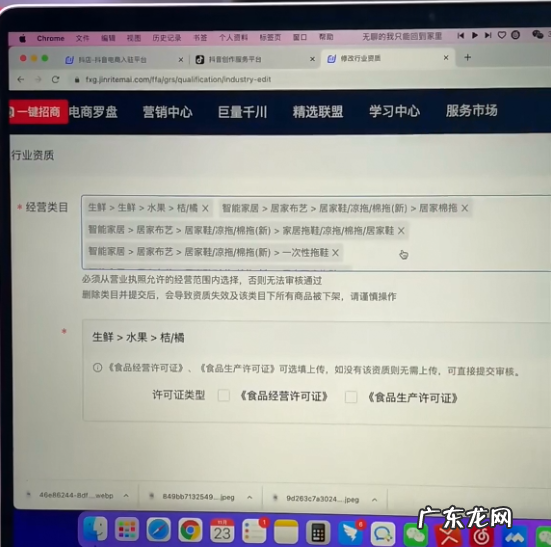
Task: Open 服务市场 in navigation bar
Action: [x=472, y=110]
